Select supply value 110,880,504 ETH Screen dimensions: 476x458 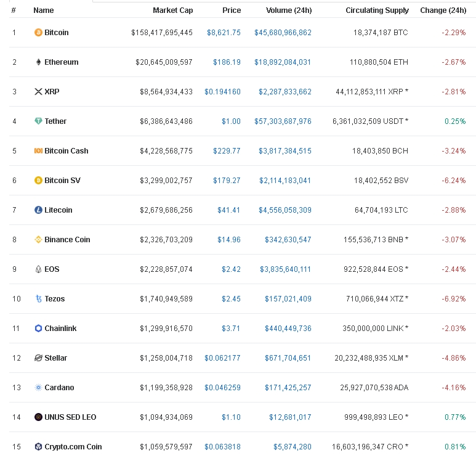click(x=379, y=62)
